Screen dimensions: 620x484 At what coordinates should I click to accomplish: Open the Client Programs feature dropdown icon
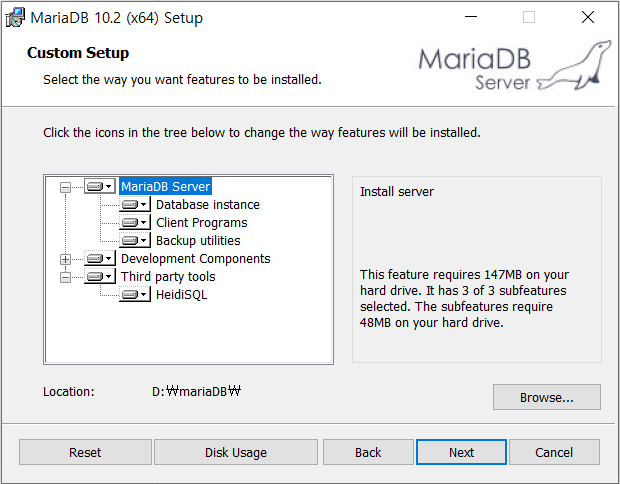coord(135,223)
